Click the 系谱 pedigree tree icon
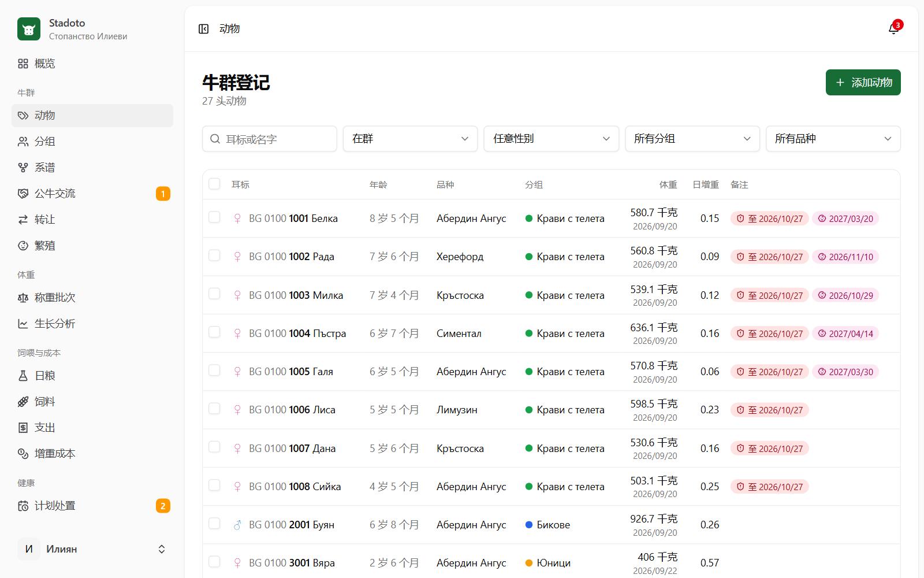Image resolution: width=924 pixels, height=578 pixels. pyautogui.click(x=23, y=168)
